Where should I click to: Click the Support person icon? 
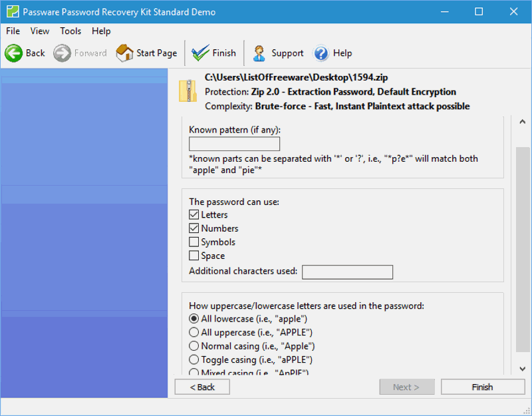(x=259, y=53)
